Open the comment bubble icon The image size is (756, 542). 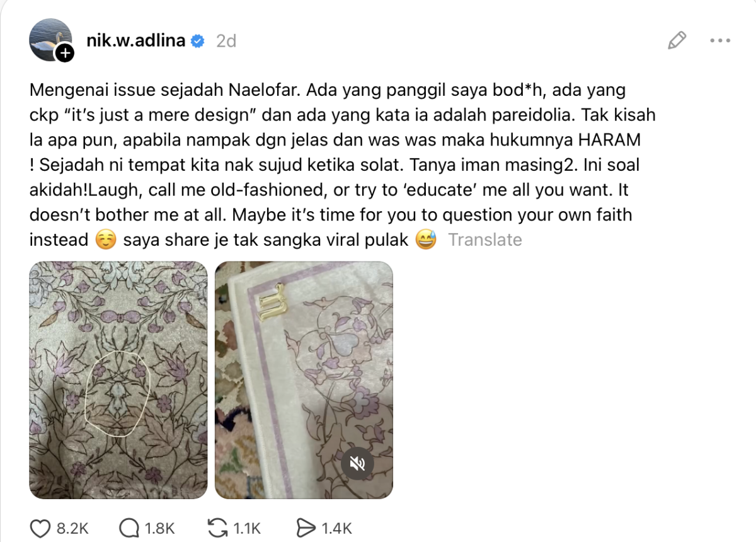click(x=129, y=528)
